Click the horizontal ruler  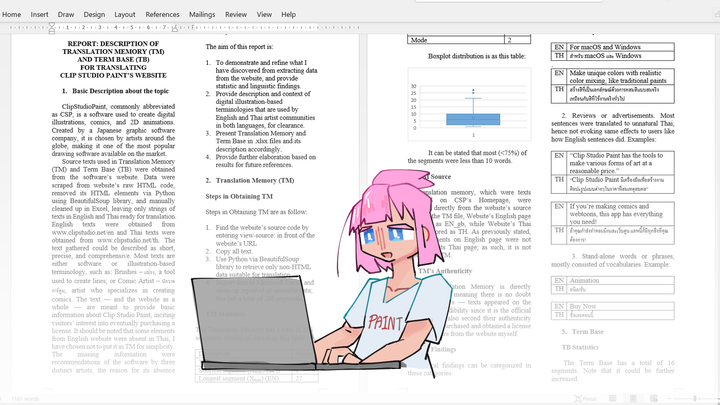pyautogui.click(x=184, y=28)
